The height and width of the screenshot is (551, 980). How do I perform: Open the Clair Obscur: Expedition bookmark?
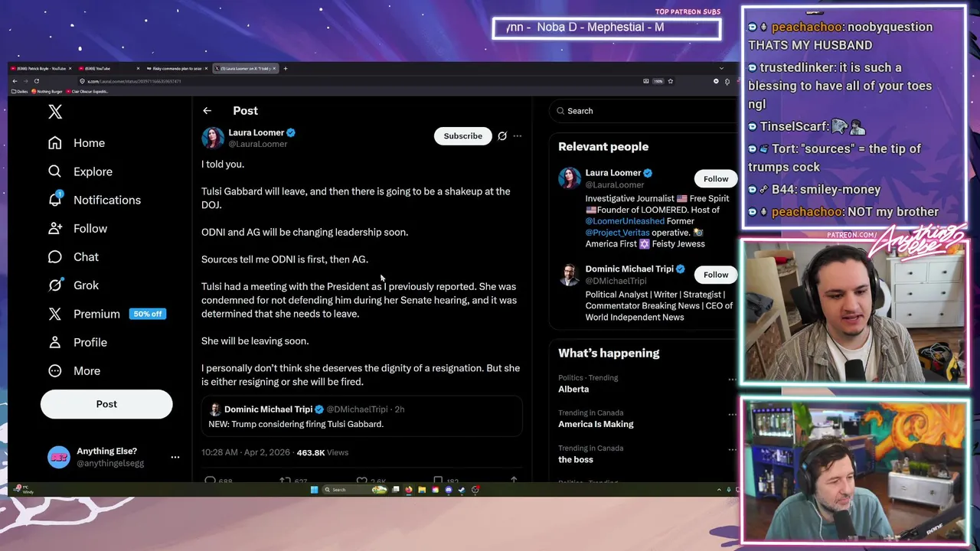pyautogui.click(x=87, y=92)
